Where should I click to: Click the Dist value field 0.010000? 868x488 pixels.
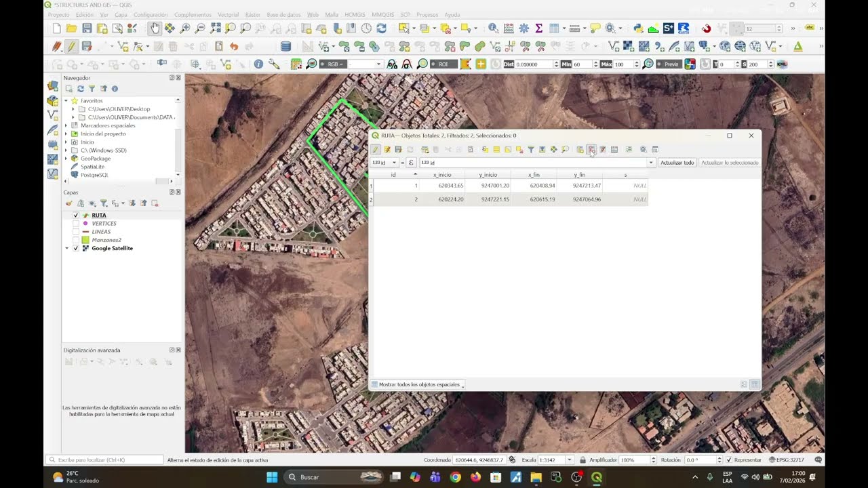[535, 64]
